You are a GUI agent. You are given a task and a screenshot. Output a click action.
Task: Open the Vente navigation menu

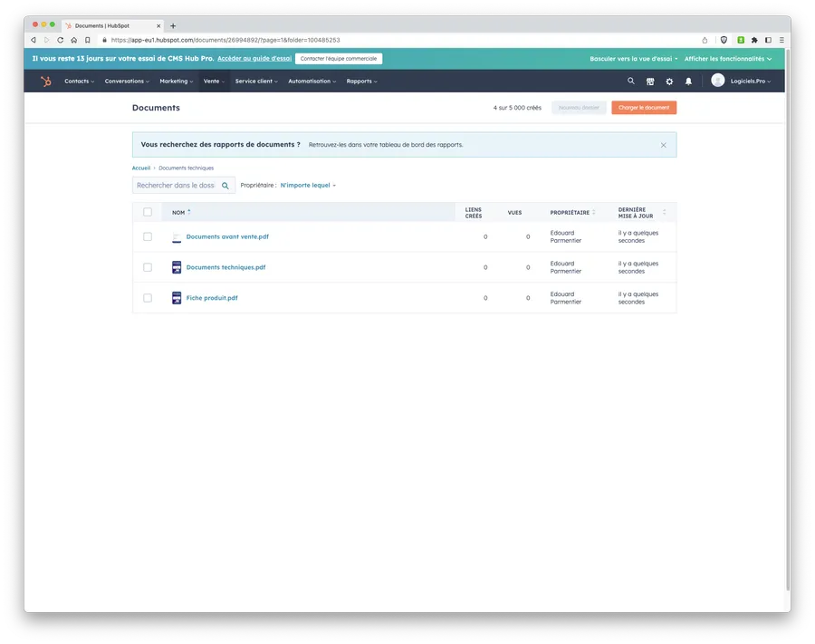[x=214, y=82]
